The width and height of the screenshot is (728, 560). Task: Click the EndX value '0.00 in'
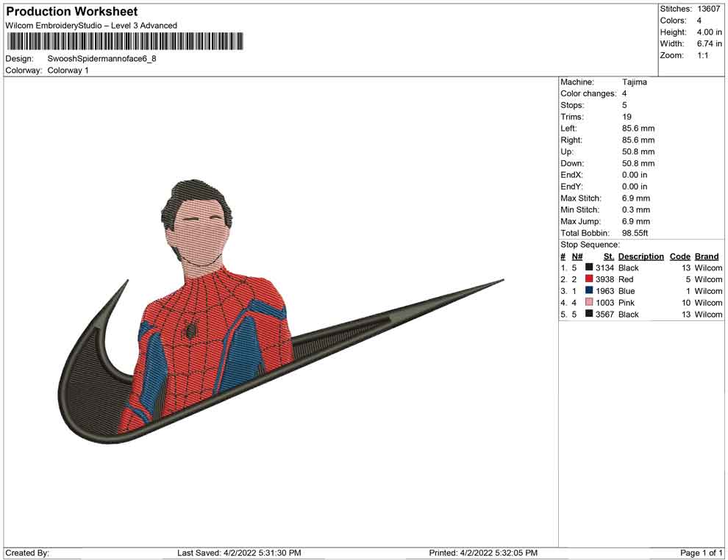click(x=634, y=175)
